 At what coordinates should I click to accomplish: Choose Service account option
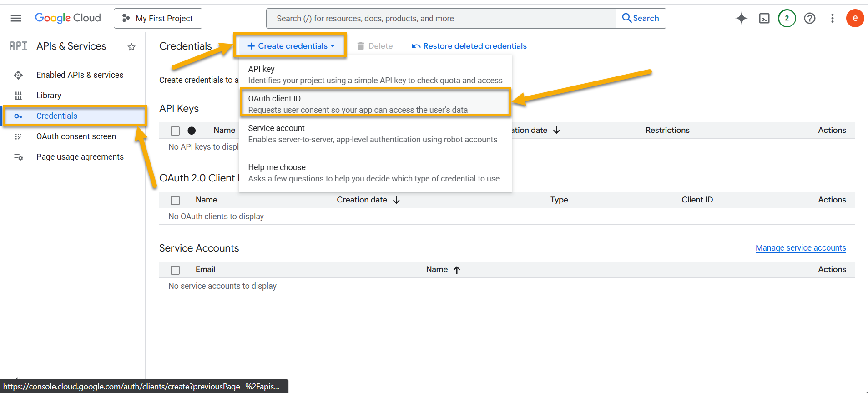pyautogui.click(x=375, y=134)
